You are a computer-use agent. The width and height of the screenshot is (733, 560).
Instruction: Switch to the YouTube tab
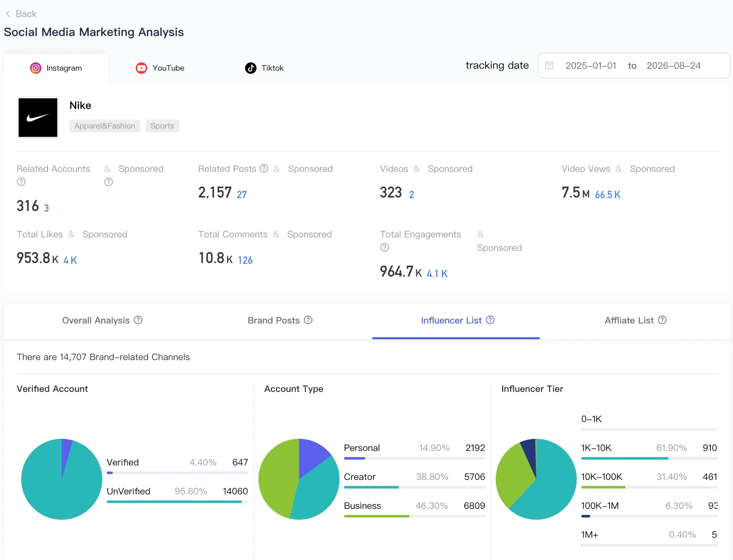pos(160,68)
